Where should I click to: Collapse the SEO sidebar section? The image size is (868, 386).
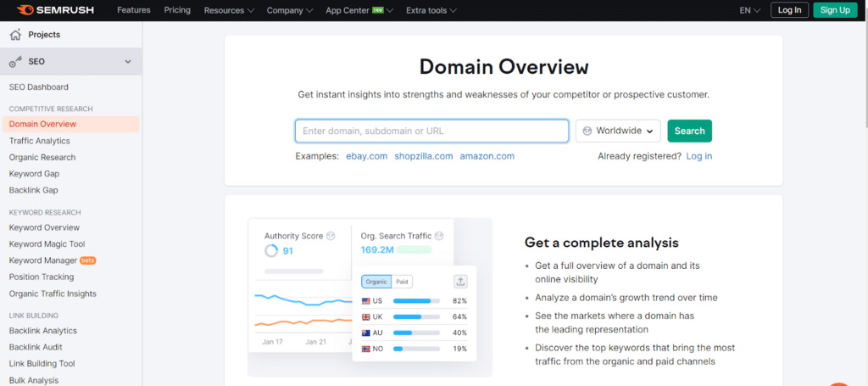pos(128,62)
